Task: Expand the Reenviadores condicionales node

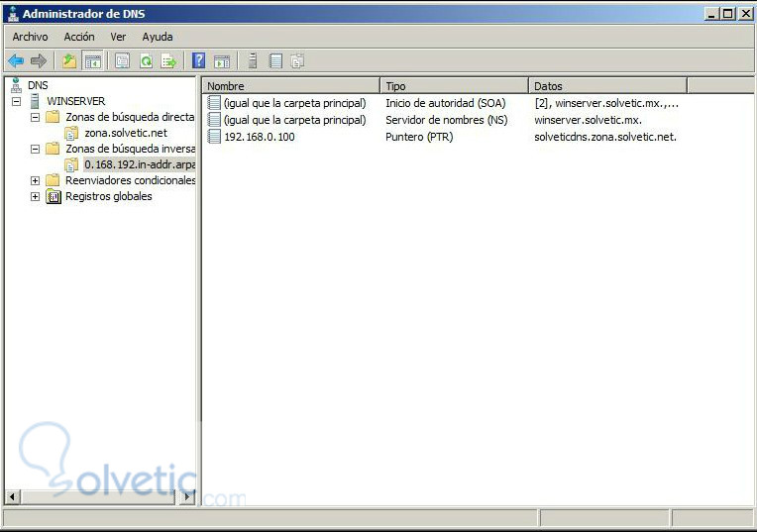Action: (x=36, y=181)
